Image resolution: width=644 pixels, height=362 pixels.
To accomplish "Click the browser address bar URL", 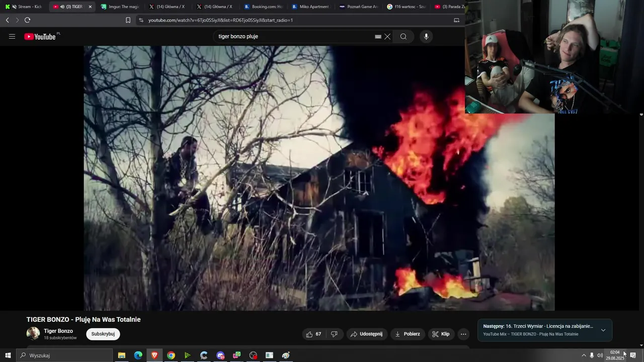I will pyautogui.click(x=220, y=20).
